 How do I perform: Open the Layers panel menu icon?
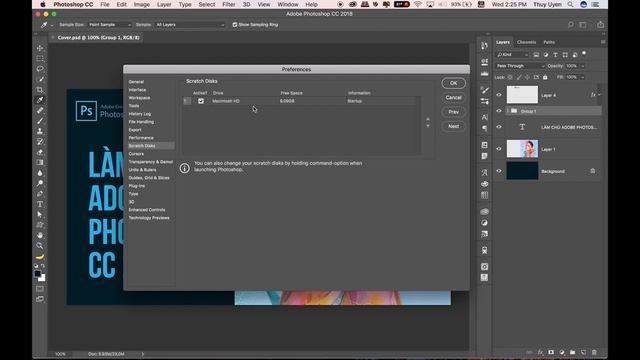pyautogui.click(x=603, y=42)
